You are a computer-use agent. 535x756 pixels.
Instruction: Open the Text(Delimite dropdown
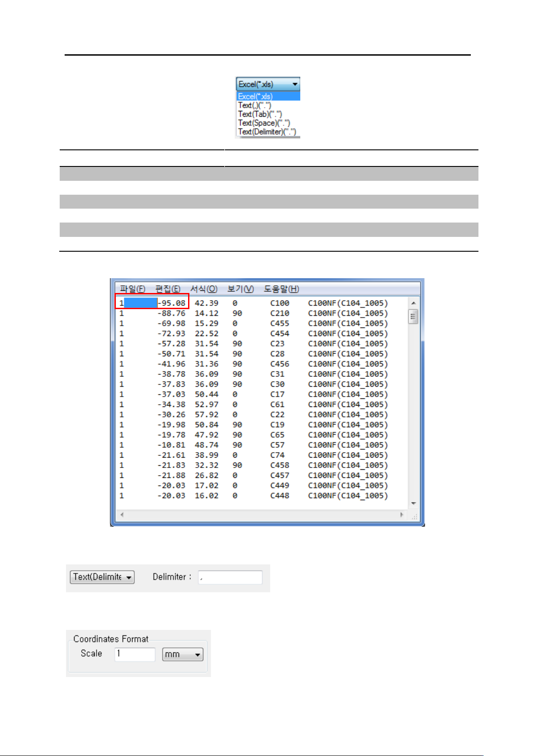point(102,577)
